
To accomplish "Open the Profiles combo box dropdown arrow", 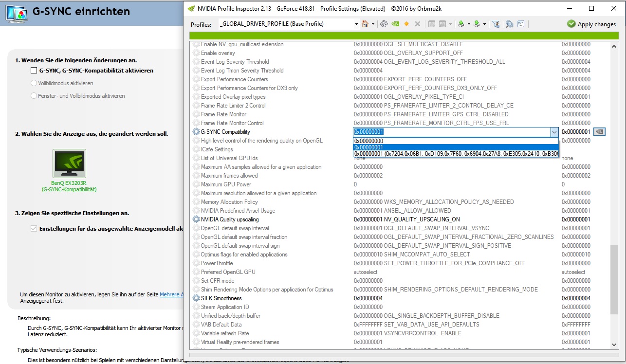I will point(355,24).
